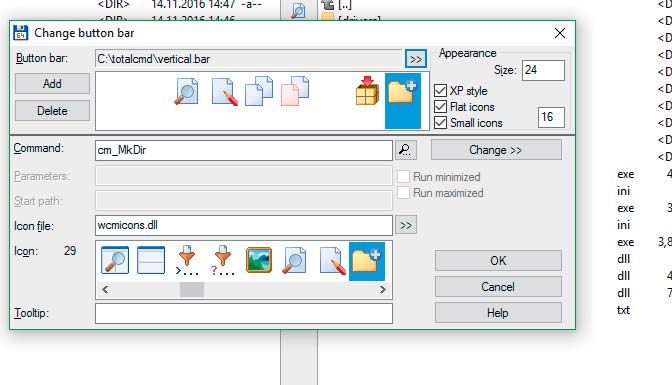Browse icon file with >> button
Image resolution: width=672 pixels, height=385 pixels.
point(405,225)
